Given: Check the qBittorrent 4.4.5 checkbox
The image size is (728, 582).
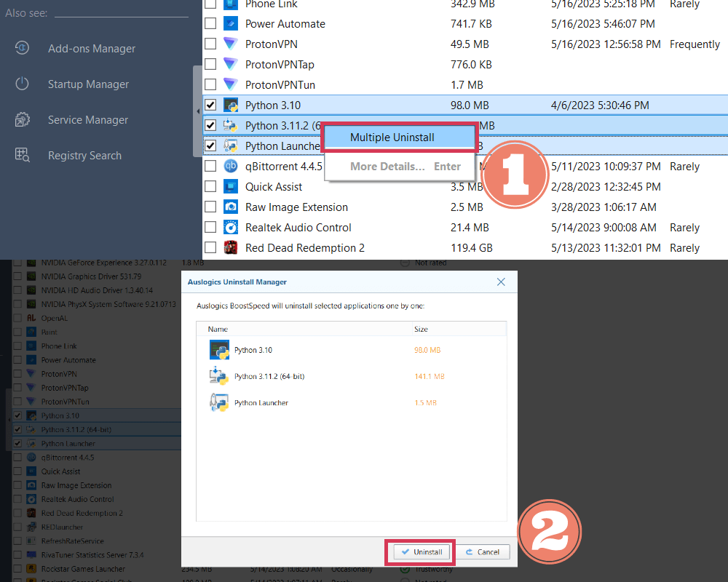Looking at the screenshot, I should pyautogui.click(x=211, y=166).
